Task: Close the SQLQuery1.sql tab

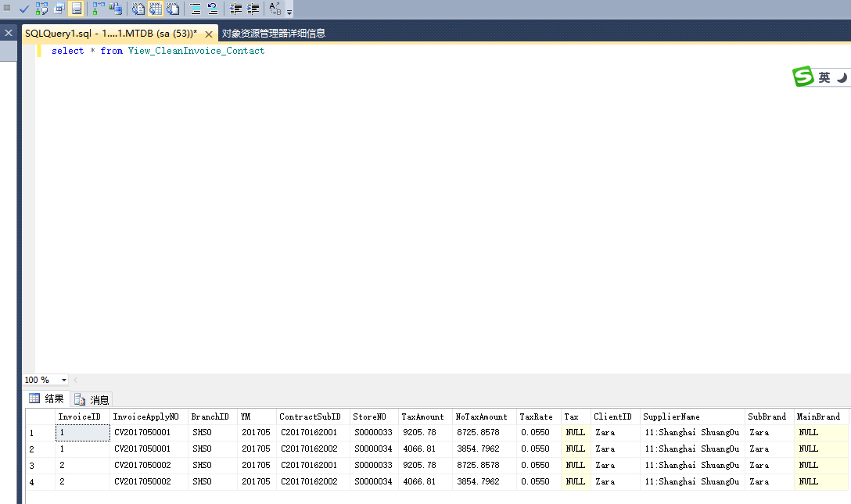Action: click(208, 34)
